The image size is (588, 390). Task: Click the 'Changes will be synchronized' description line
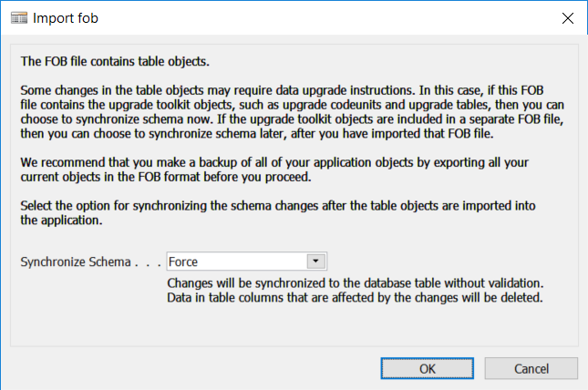356,282
